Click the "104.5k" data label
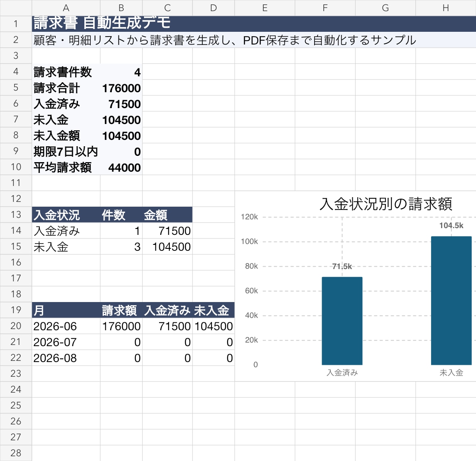476x461 pixels. point(451,225)
